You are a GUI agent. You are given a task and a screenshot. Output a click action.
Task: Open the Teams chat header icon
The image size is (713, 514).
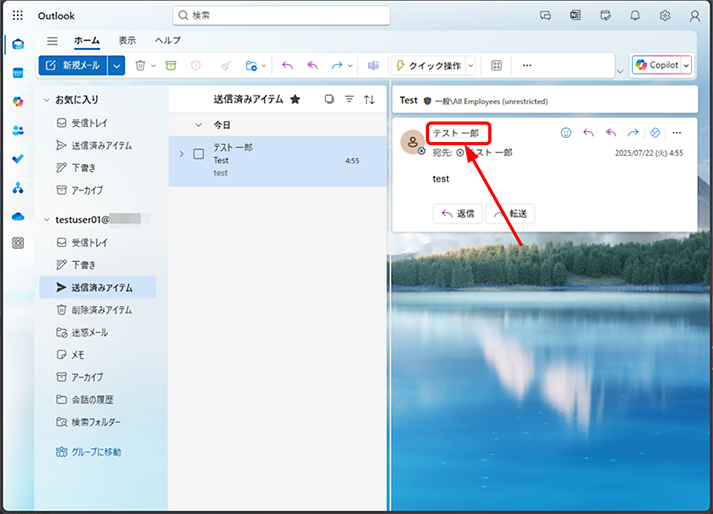click(x=545, y=16)
